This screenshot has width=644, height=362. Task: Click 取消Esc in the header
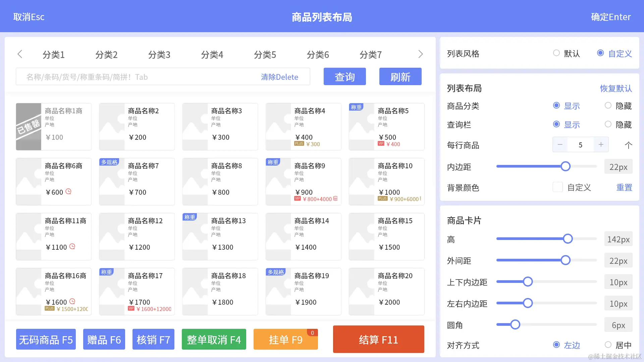tap(29, 17)
